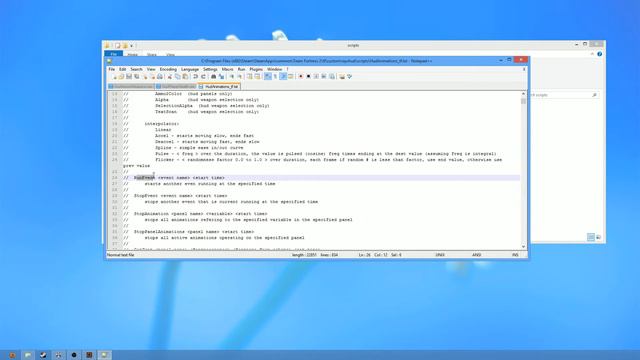This screenshot has height=360, width=640.
Task: Click the Save toolbar icon
Action: [129, 77]
